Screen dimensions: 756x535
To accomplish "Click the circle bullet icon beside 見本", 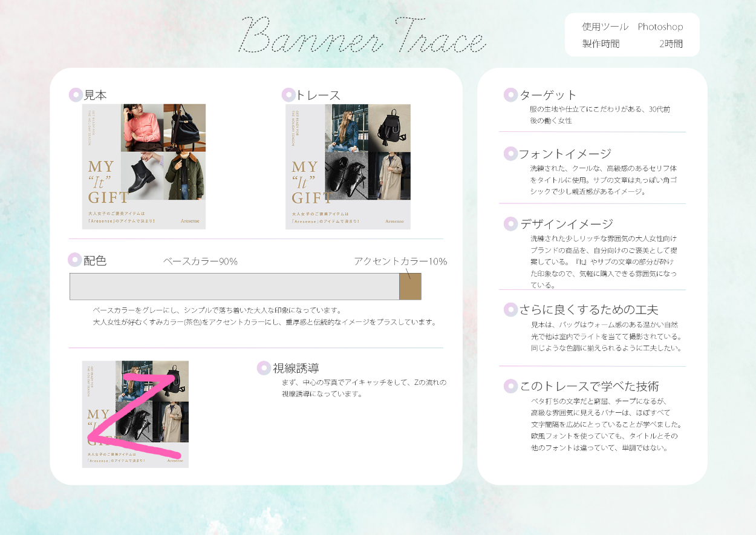I will [76, 95].
